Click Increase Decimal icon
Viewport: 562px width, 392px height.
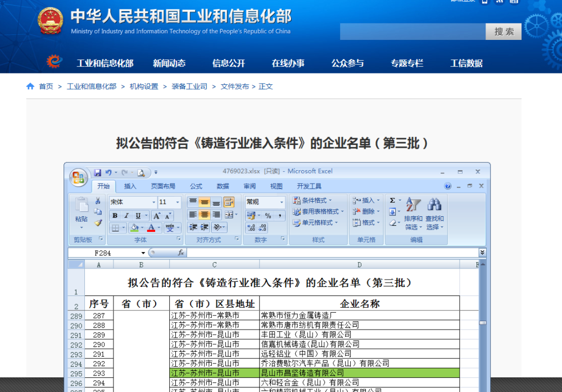pyautogui.click(x=251, y=227)
